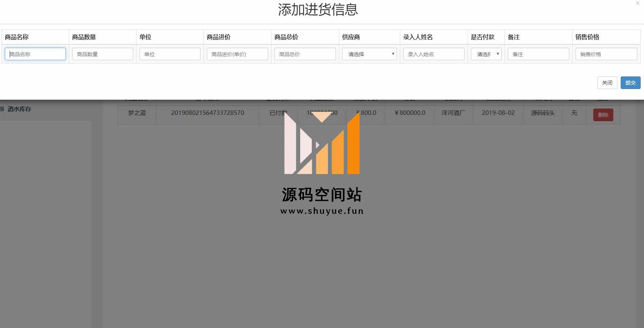This screenshot has width=644, height=328.
Task: Expand the 是否付款 dropdown
Action: coord(486,54)
